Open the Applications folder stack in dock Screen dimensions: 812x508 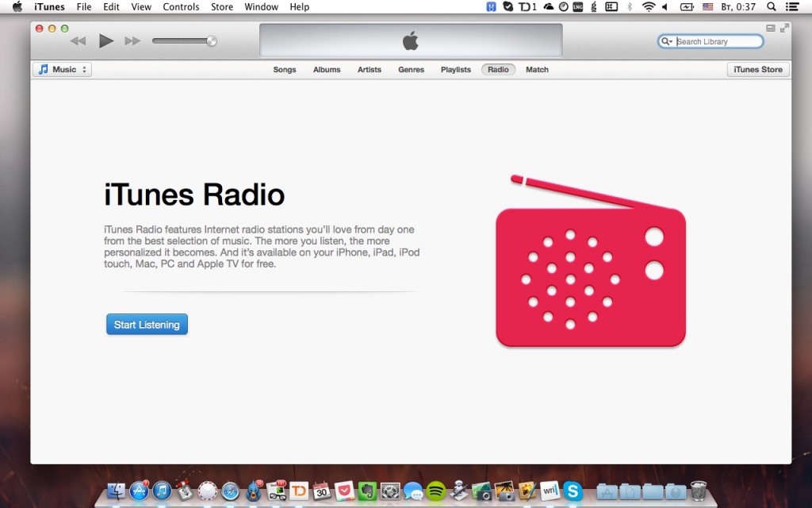[x=607, y=491]
